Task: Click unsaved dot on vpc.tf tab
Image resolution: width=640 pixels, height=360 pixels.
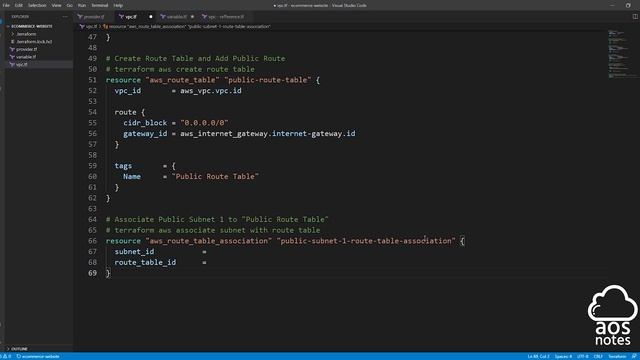Action: point(151,17)
